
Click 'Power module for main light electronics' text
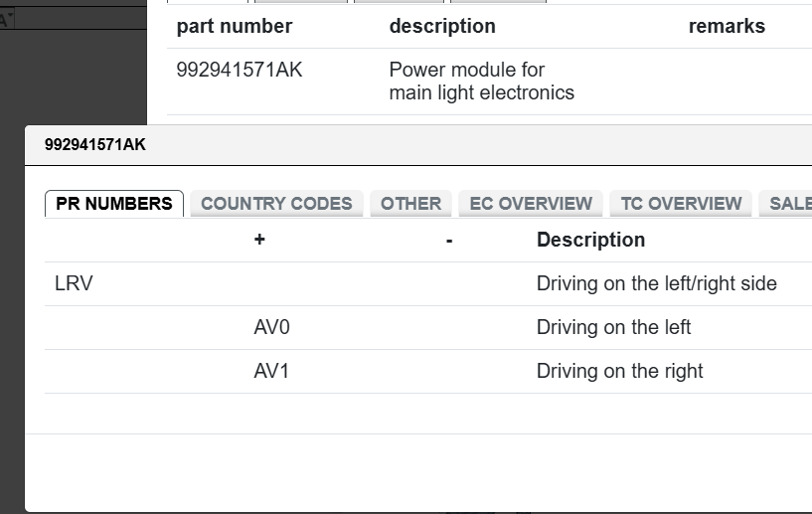tap(481, 82)
